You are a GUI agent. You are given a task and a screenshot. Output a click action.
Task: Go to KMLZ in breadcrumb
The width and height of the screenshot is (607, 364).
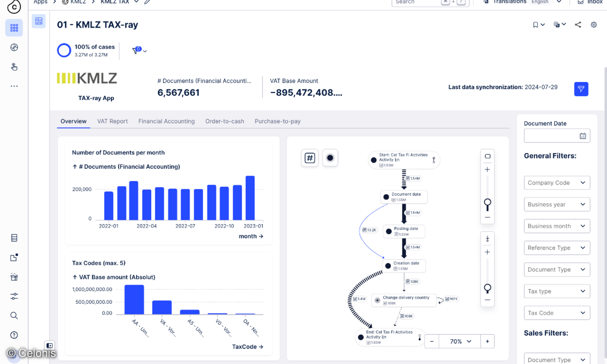pyautogui.click(x=74, y=2)
